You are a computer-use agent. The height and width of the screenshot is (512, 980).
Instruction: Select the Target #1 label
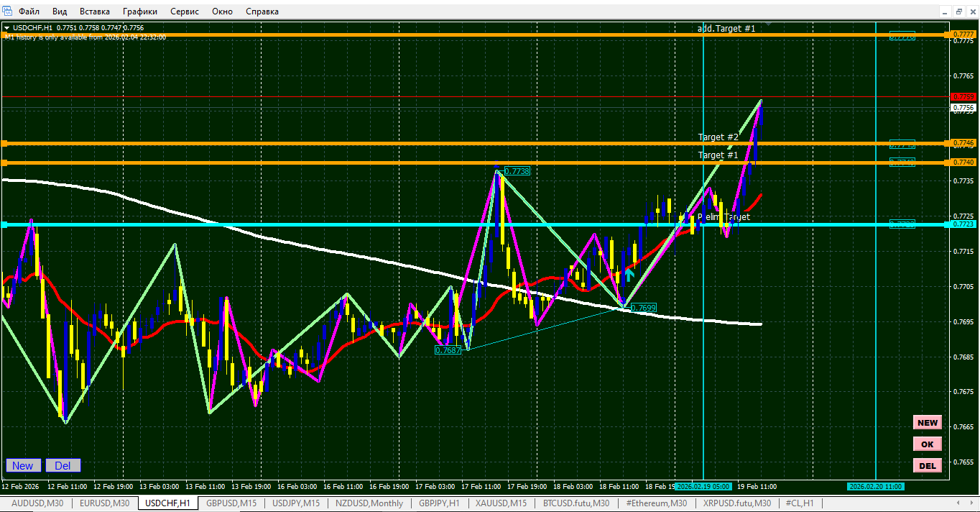tap(718, 155)
